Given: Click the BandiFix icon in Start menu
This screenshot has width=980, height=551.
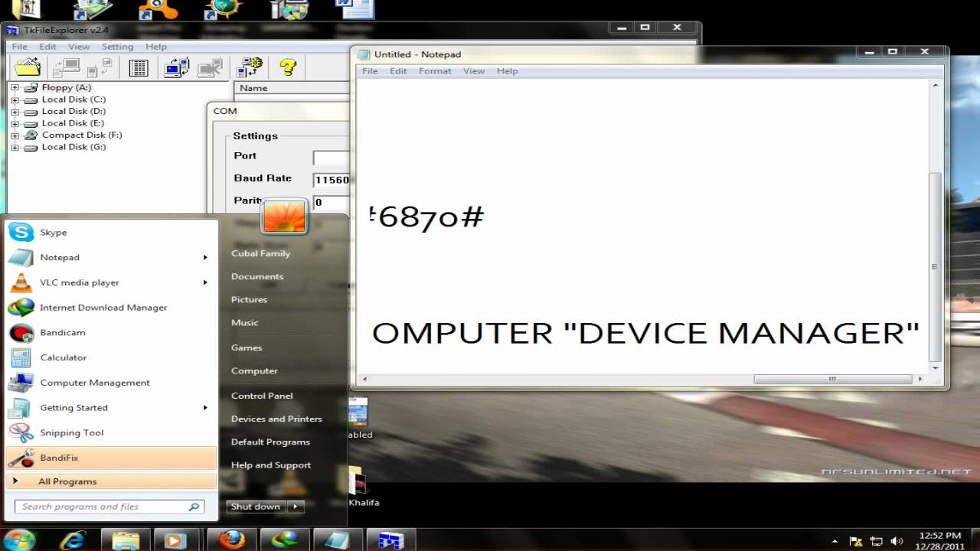Looking at the screenshot, I should click(21, 458).
